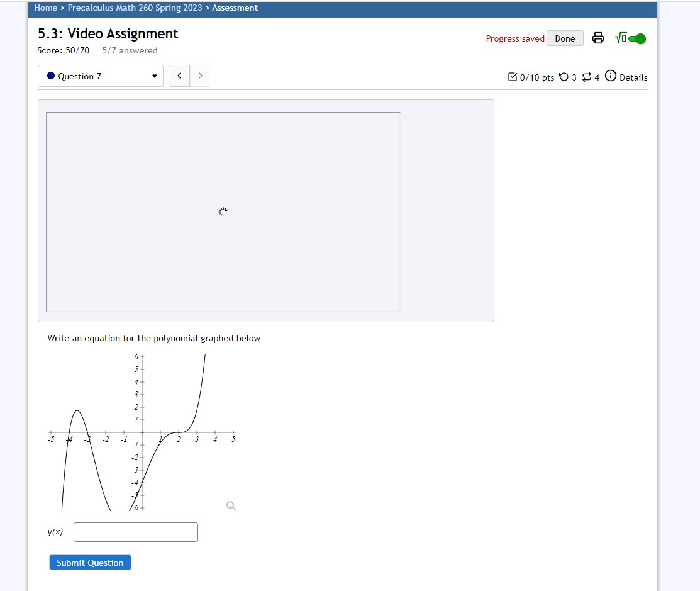
Task: Click the magnifier icon below the graph
Action: [x=230, y=505]
